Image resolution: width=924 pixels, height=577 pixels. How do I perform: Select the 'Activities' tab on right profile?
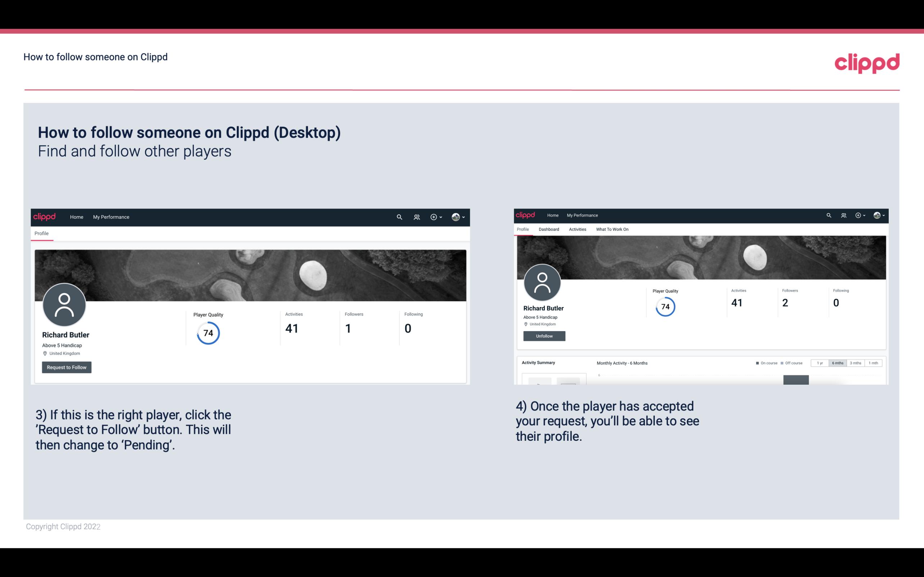click(576, 229)
